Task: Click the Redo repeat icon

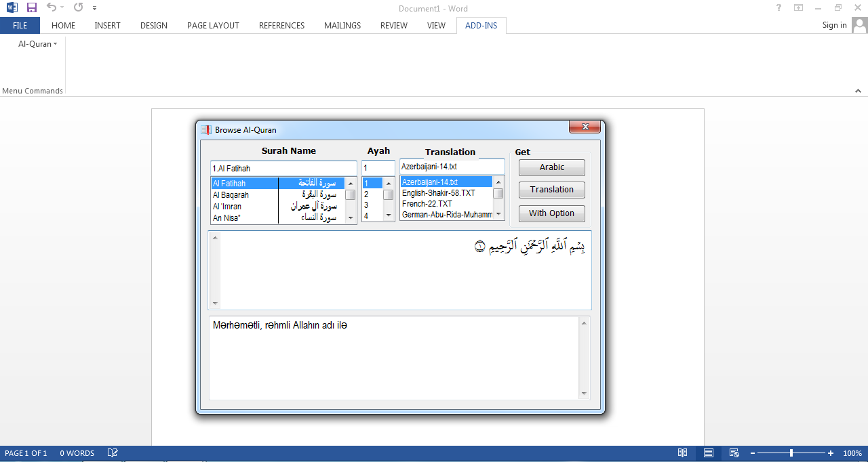Action: coord(78,7)
